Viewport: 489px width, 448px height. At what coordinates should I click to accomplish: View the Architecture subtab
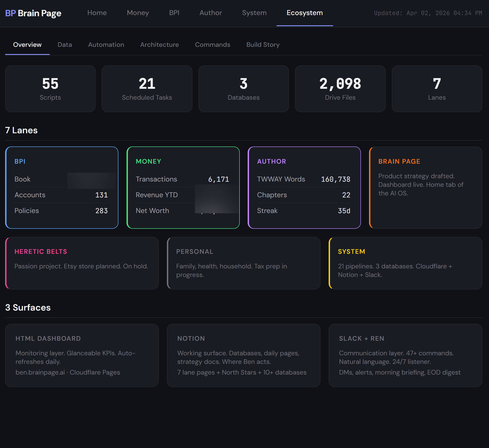(x=159, y=44)
